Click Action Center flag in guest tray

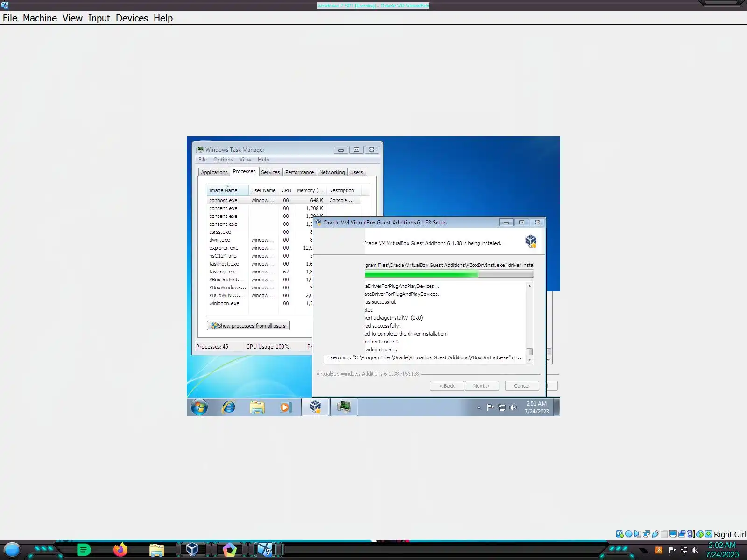pyautogui.click(x=490, y=407)
